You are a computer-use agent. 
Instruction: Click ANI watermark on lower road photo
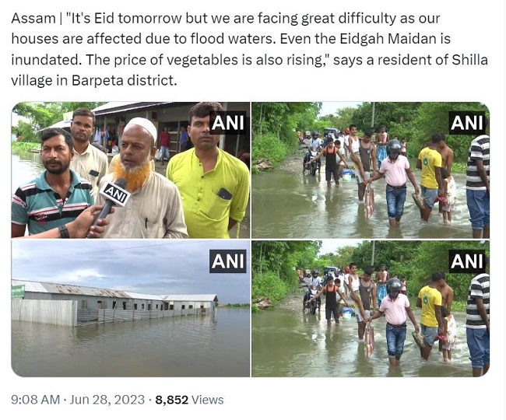pos(467,261)
